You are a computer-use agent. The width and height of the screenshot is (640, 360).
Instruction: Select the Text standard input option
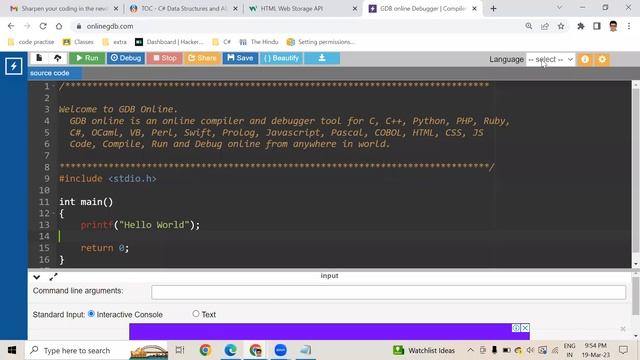pos(196,313)
